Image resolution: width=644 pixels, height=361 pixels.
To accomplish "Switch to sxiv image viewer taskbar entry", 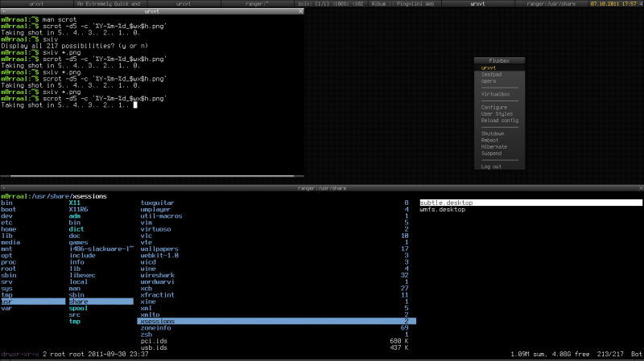I will point(331,4).
